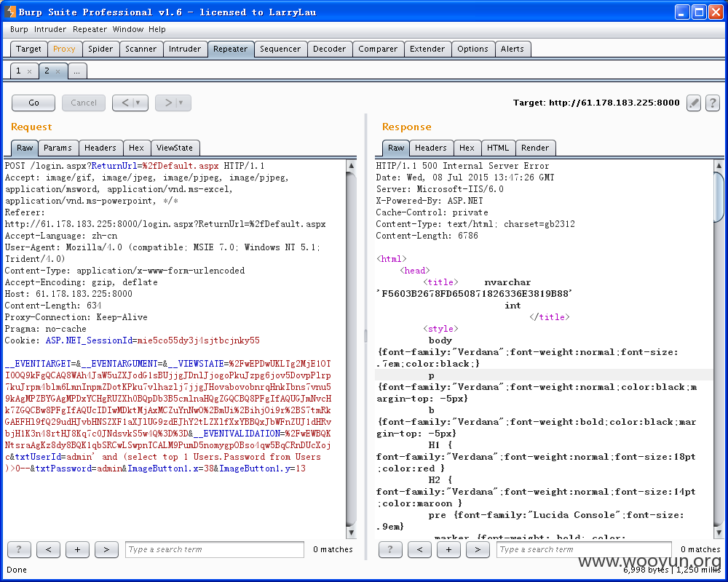
Task: Switch to the Proxy tab
Action: (x=64, y=49)
